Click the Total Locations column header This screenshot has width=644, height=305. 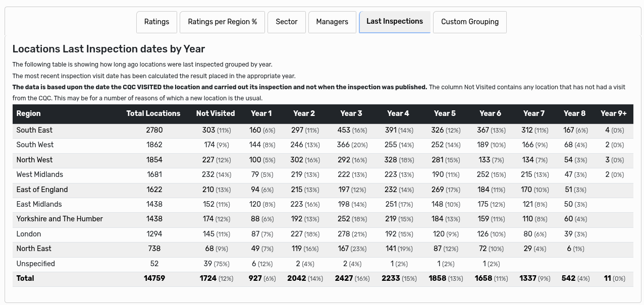click(x=153, y=113)
